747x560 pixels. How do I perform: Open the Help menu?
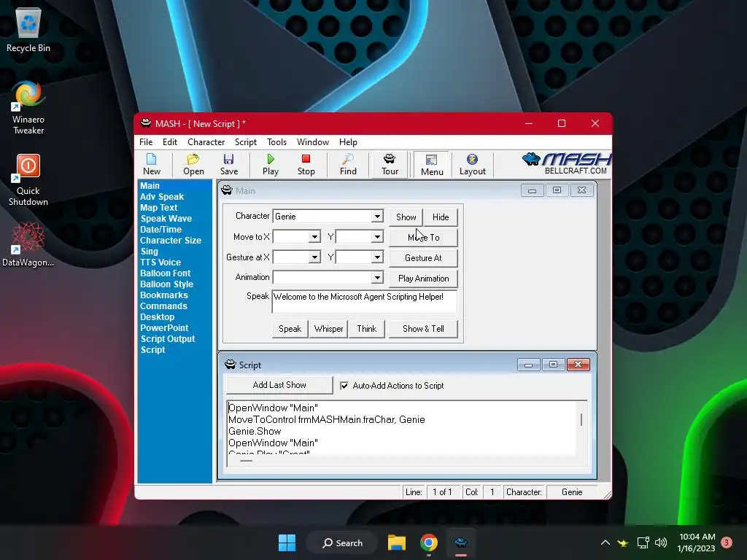[x=348, y=142]
